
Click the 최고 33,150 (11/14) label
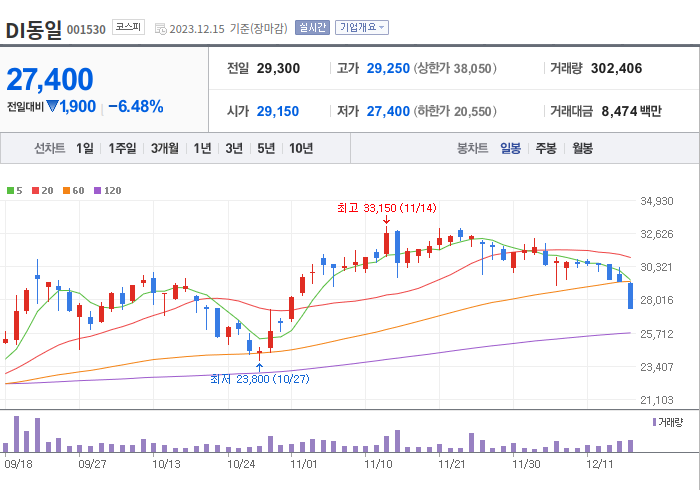point(387,208)
